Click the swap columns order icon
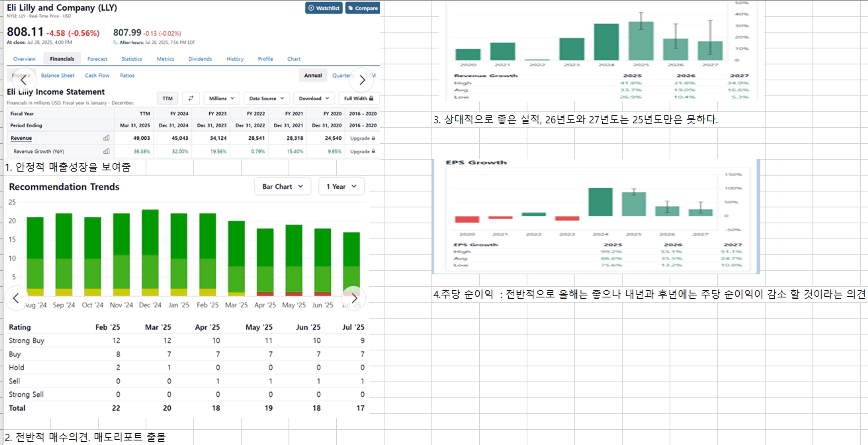The image size is (868, 445). (x=191, y=98)
